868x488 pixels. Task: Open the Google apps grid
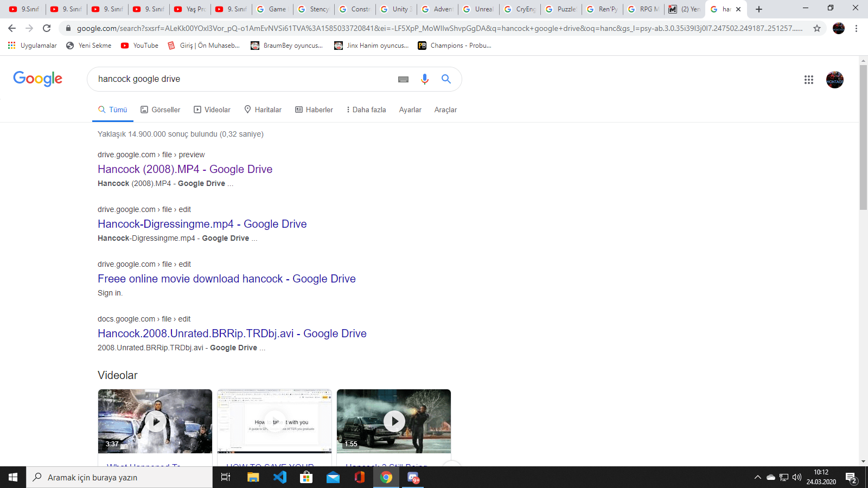tap(809, 80)
